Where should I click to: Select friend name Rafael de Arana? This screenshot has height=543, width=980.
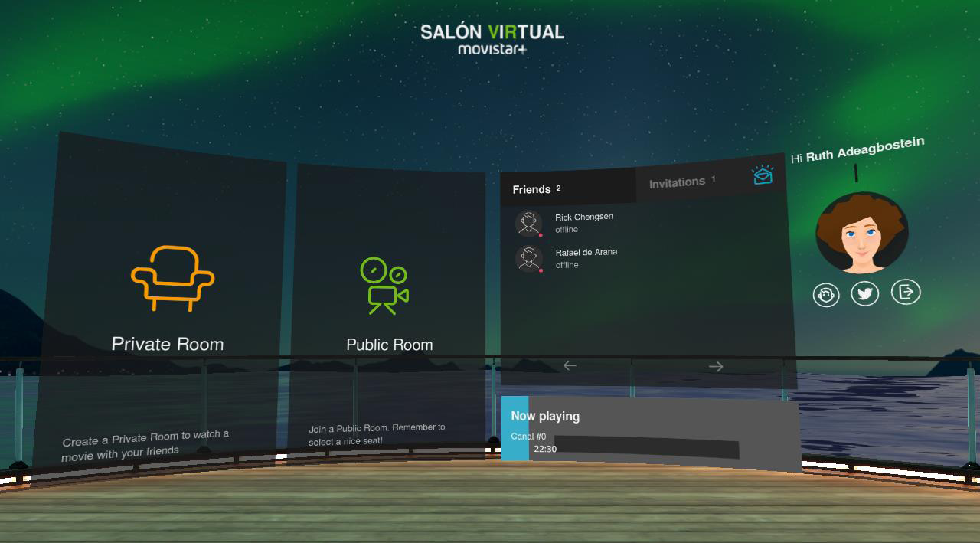coord(586,252)
